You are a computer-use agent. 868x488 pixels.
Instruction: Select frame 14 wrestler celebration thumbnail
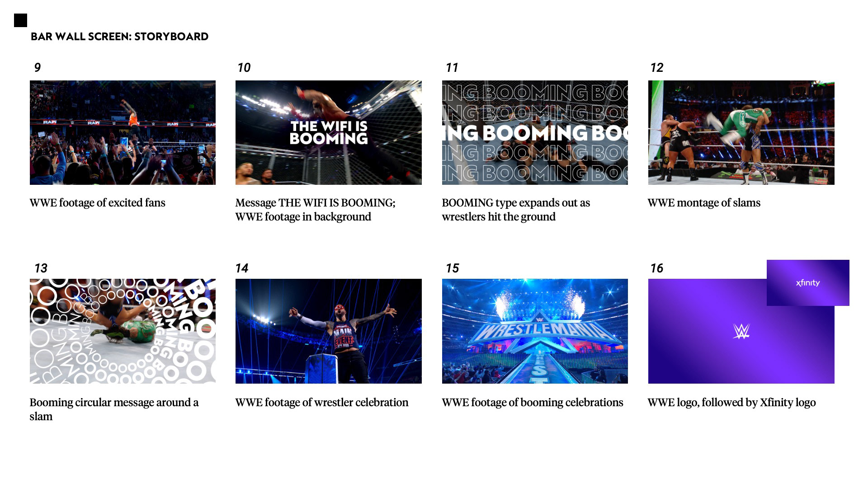(329, 331)
